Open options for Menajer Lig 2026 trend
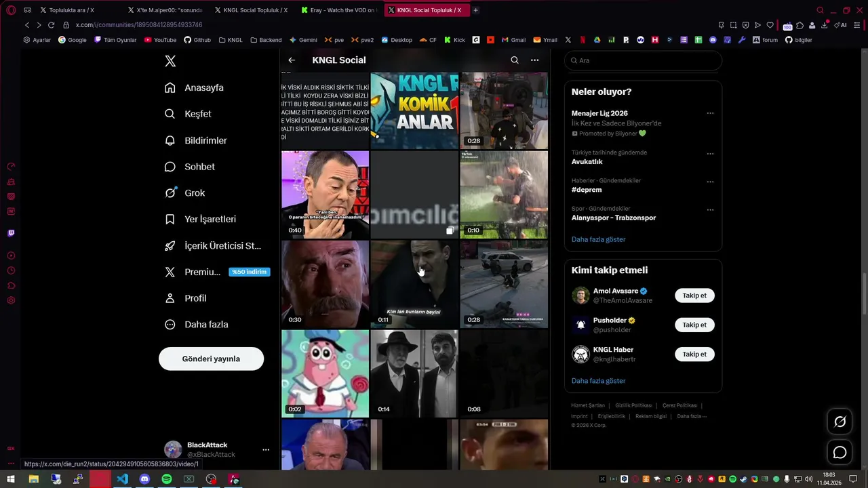Screen dimensions: 868x488 click(710, 113)
